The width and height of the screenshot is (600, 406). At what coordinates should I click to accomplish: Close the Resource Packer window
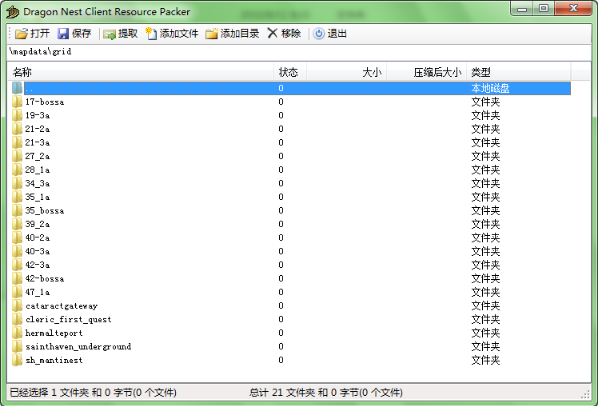[x=573, y=9]
